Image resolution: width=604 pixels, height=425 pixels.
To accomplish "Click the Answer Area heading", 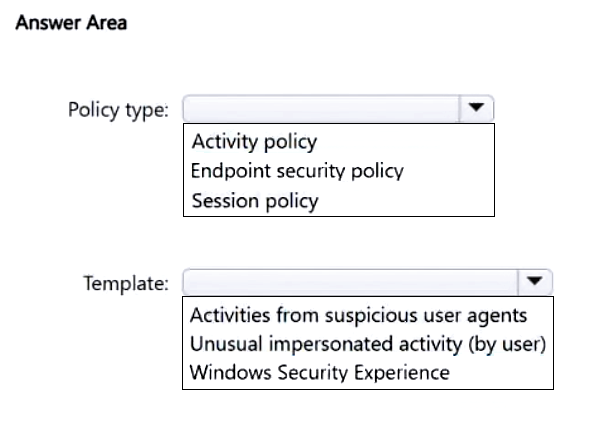I will click(70, 22).
